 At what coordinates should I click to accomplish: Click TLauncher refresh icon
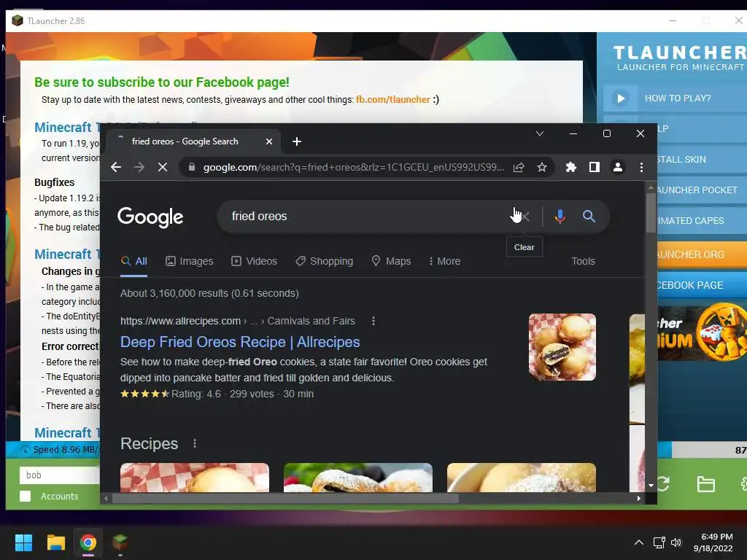664,484
